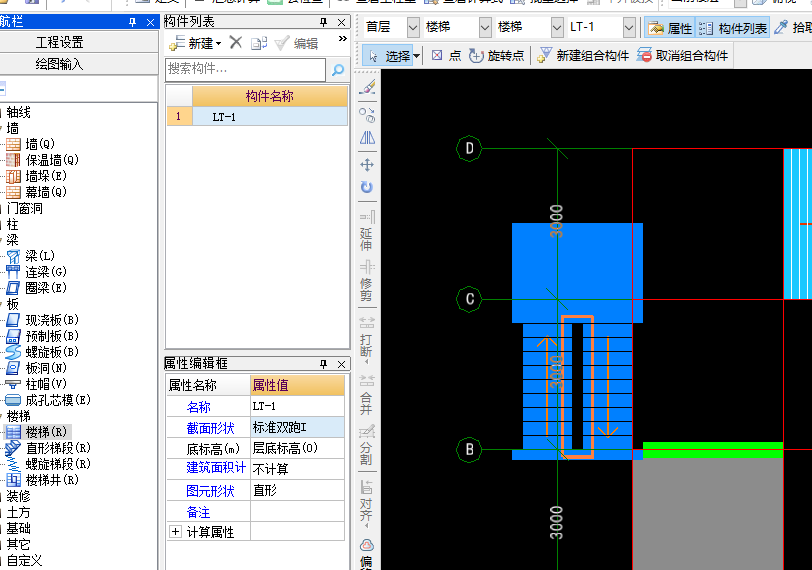This screenshot has height=570, width=812.
Task: Click the 对齐 align tool
Action: pos(367,503)
